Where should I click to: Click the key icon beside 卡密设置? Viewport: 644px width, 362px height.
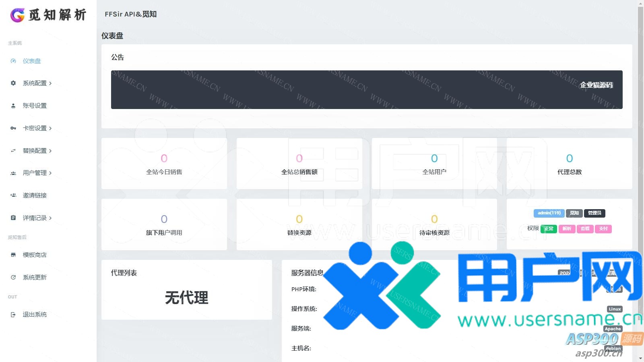coord(13,128)
